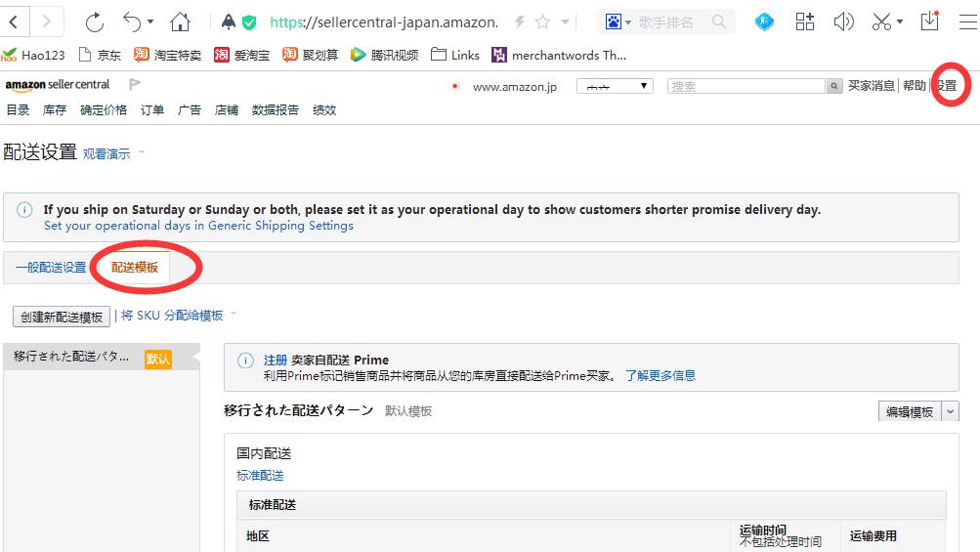
Task: Click the green shield security icon
Action: click(x=249, y=22)
